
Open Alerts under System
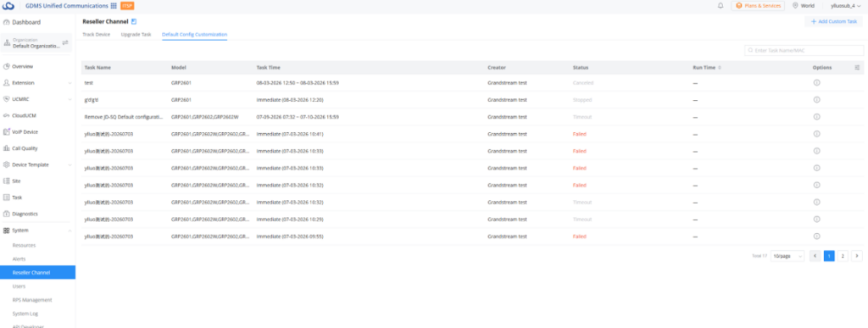[19, 259]
